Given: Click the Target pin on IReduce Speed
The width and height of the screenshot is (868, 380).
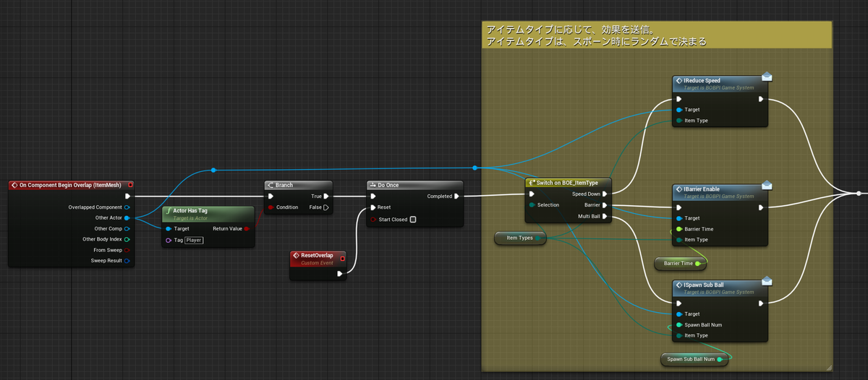Looking at the screenshot, I should [679, 110].
